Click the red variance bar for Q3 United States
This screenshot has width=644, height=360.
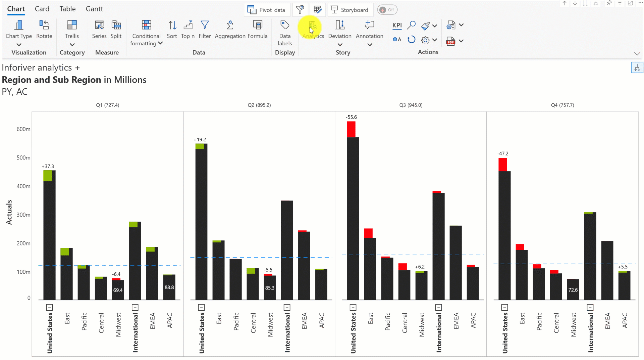click(351, 129)
